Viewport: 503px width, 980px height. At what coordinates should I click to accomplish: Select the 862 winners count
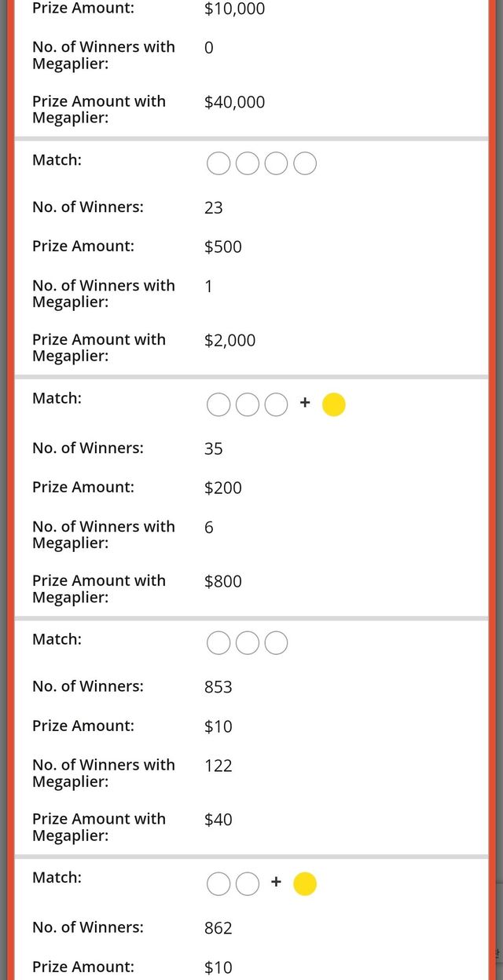coord(218,928)
